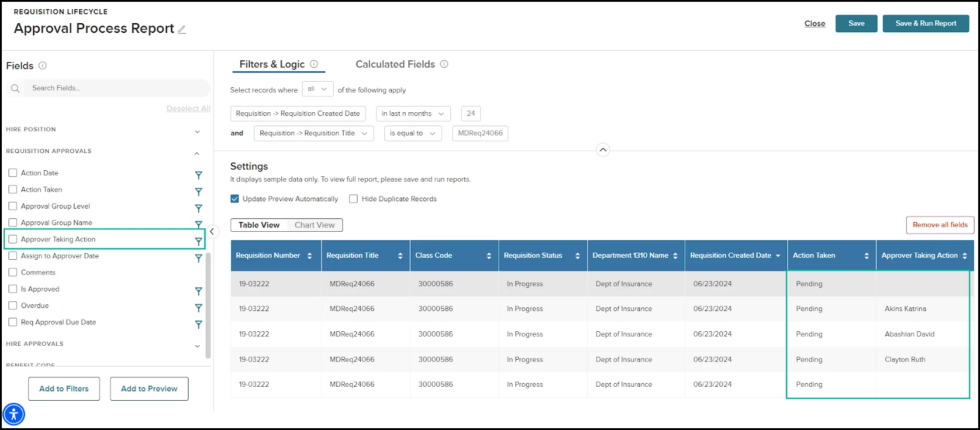Open the 'is equal to' operator dropdown

point(413,133)
